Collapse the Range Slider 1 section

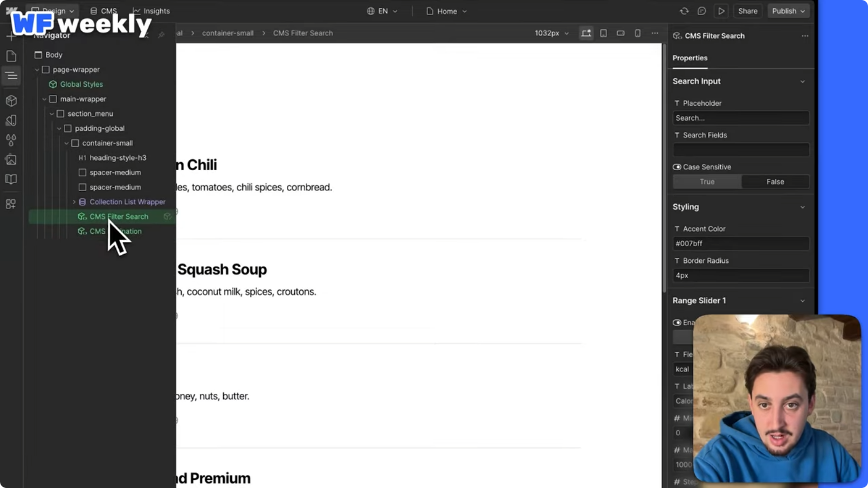(802, 301)
